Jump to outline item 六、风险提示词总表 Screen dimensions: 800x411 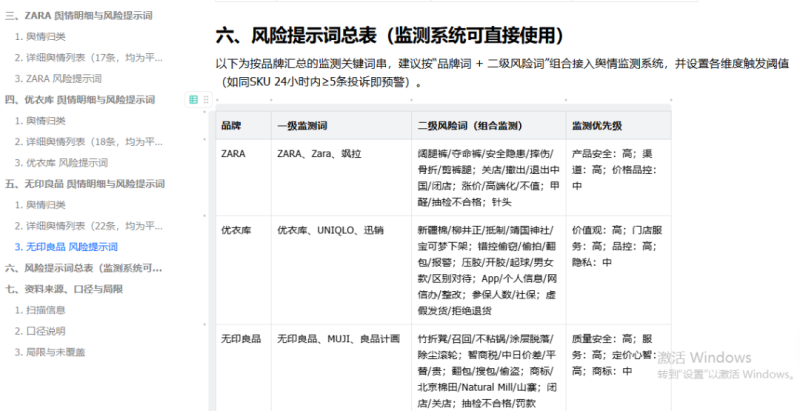(84, 268)
